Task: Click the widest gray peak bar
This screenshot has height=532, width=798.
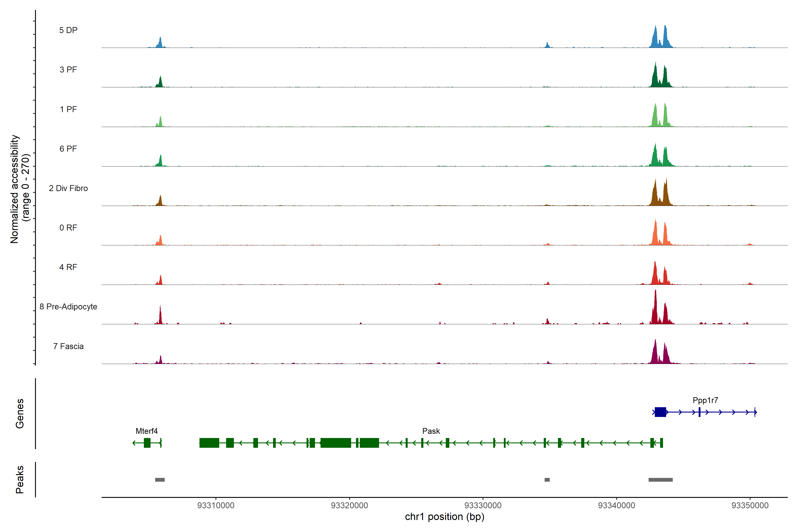Action: pos(660,480)
